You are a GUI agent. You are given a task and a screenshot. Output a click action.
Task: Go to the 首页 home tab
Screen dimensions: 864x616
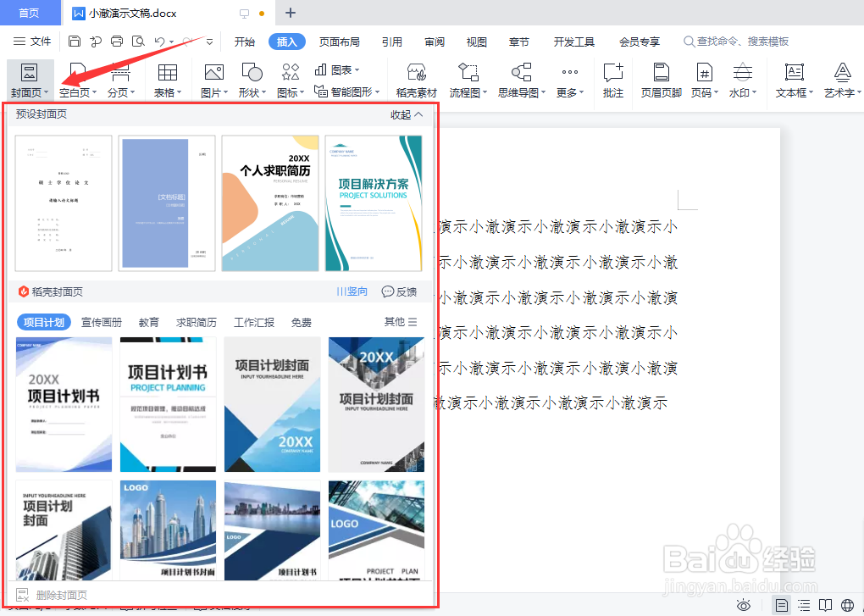coord(29,13)
